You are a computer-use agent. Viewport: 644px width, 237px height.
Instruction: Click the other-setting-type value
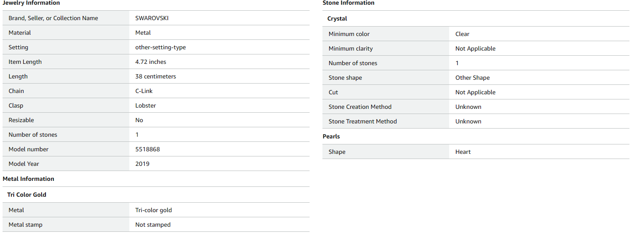click(160, 47)
